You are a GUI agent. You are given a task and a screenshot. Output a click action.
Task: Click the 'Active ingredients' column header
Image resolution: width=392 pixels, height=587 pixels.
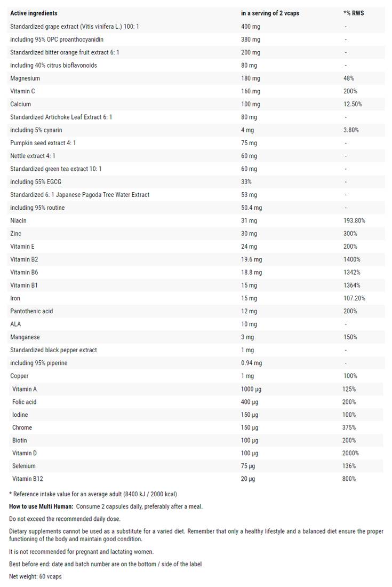pyautogui.click(x=34, y=13)
